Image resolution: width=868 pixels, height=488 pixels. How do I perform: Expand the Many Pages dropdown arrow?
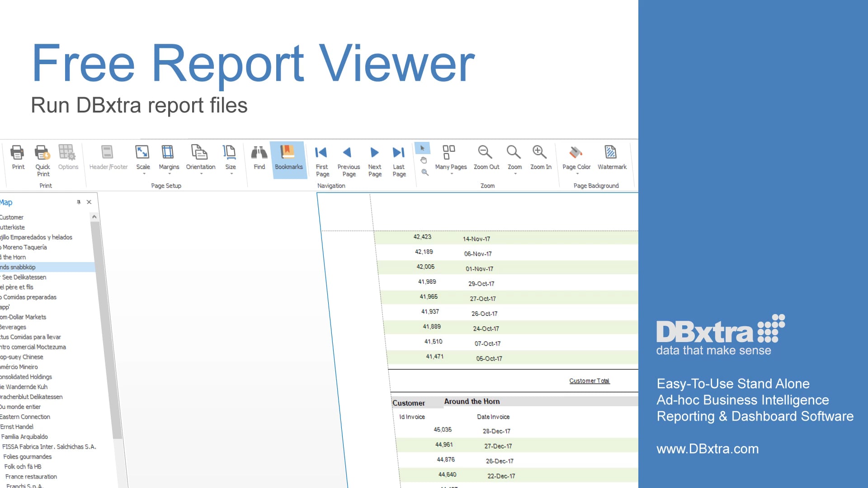click(451, 174)
